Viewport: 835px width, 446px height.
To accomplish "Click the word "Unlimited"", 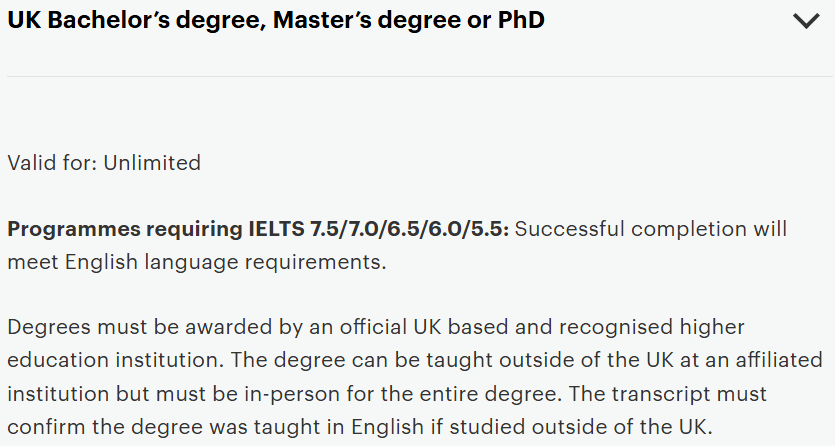I will (x=152, y=162).
